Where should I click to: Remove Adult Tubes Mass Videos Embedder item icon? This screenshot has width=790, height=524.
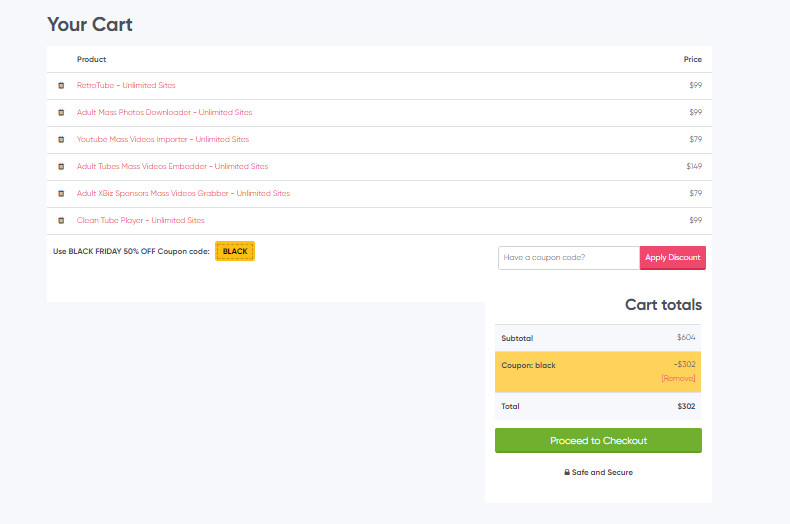(x=61, y=166)
